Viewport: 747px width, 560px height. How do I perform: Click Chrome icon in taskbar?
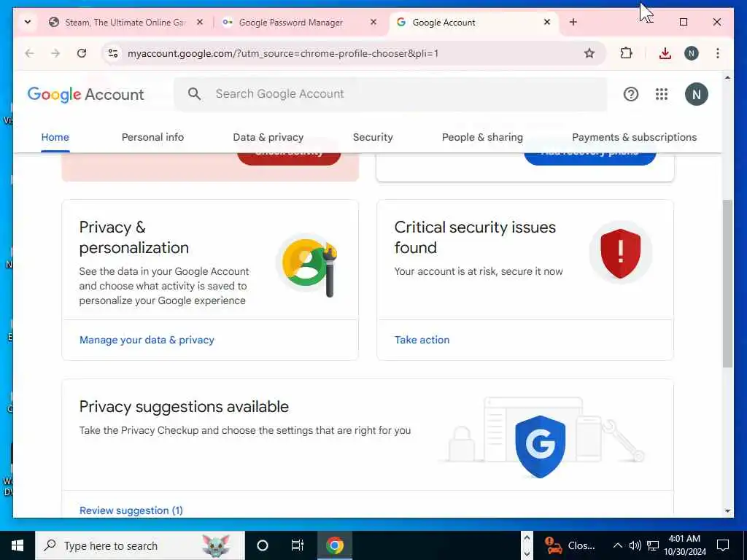334,545
